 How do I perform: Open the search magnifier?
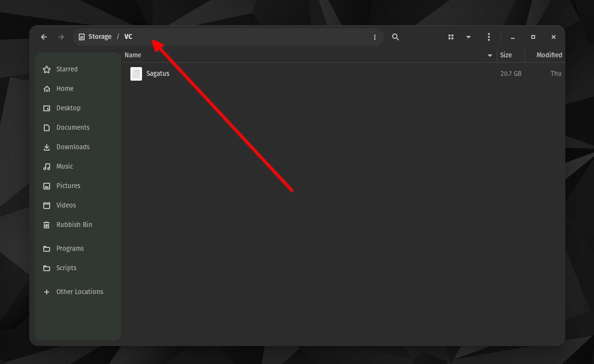click(396, 37)
